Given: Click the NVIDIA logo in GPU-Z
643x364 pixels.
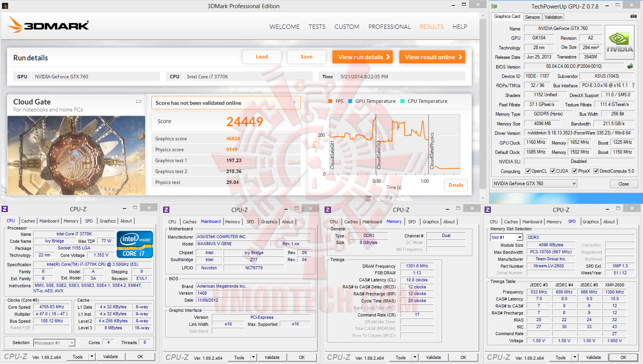Looking at the screenshot, I should (620, 42).
